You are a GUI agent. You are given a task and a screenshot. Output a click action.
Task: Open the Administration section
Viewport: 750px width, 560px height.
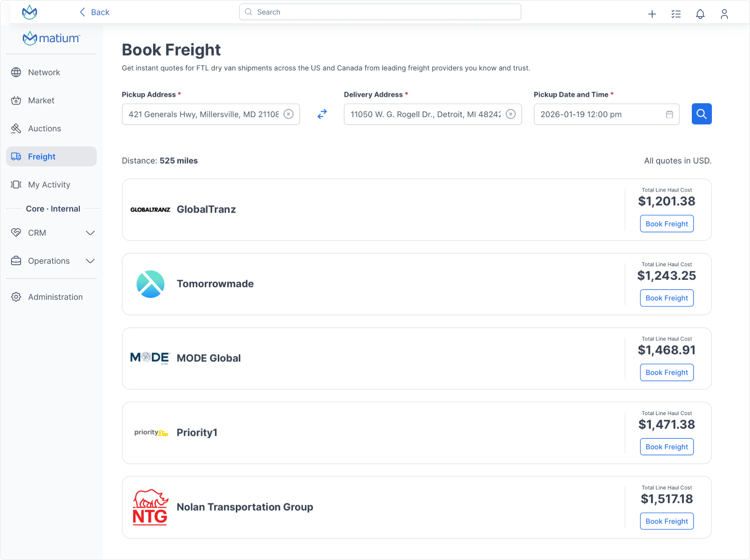55,297
